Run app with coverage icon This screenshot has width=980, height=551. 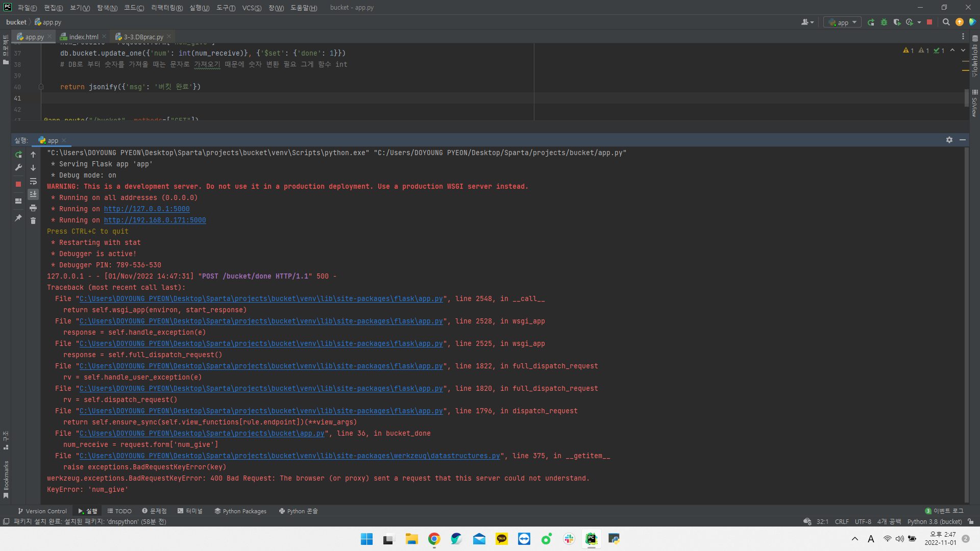(x=897, y=22)
